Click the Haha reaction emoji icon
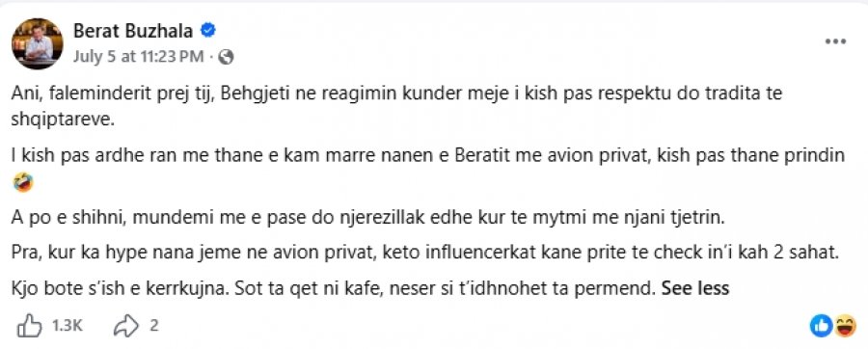868x349 pixels. click(x=845, y=326)
